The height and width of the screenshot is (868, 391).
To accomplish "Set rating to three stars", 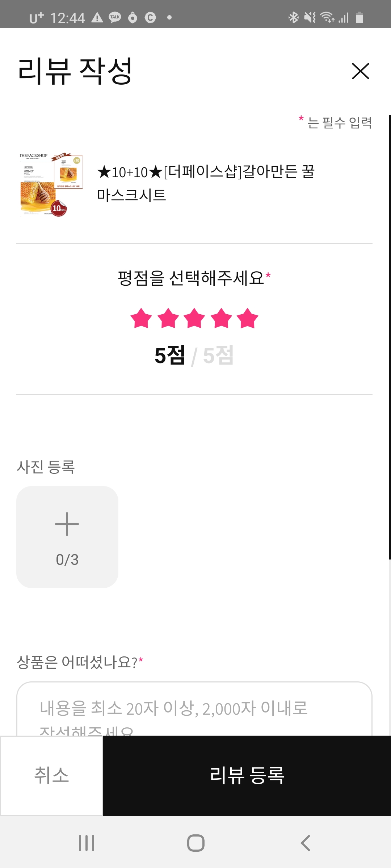I will 194,318.
